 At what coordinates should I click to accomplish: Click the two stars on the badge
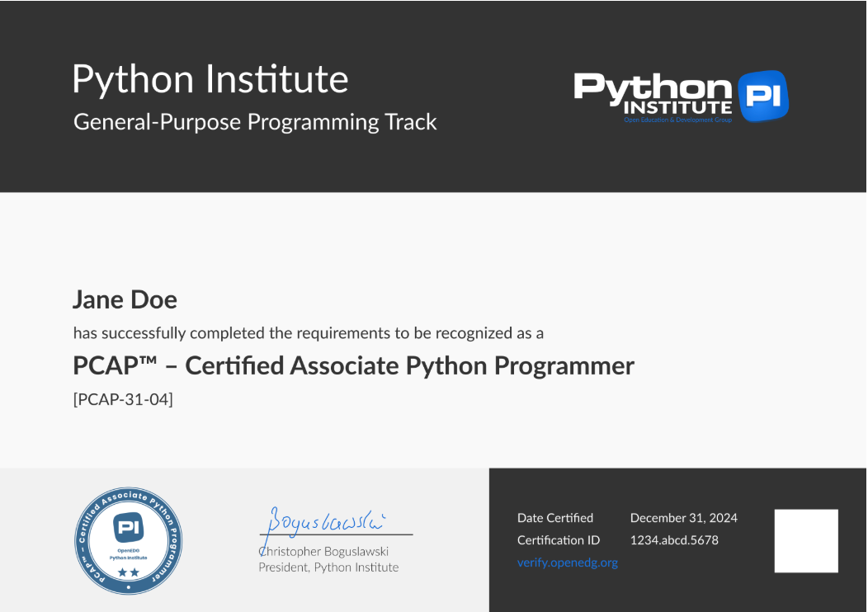coord(128,572)
